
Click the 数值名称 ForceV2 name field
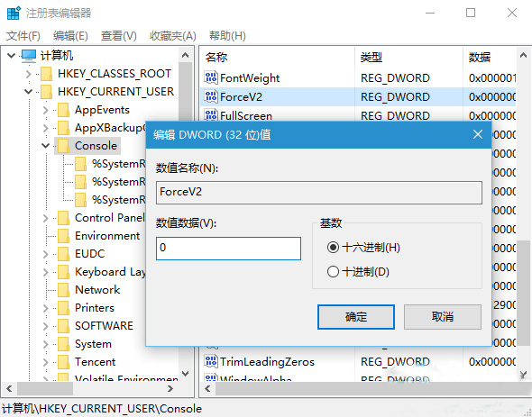pos(319,192)
